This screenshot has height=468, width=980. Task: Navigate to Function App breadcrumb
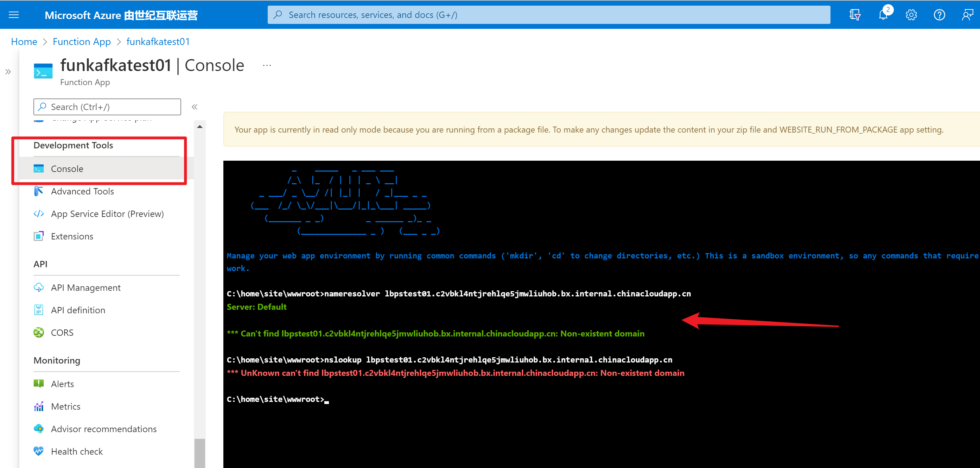(81, 41)
